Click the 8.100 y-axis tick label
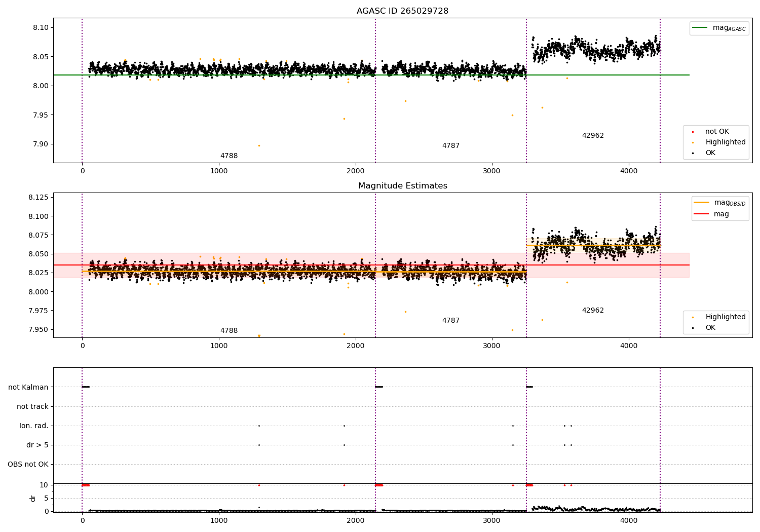The width and height of the screenshot is (760, 532). click(x=39, y=216)
